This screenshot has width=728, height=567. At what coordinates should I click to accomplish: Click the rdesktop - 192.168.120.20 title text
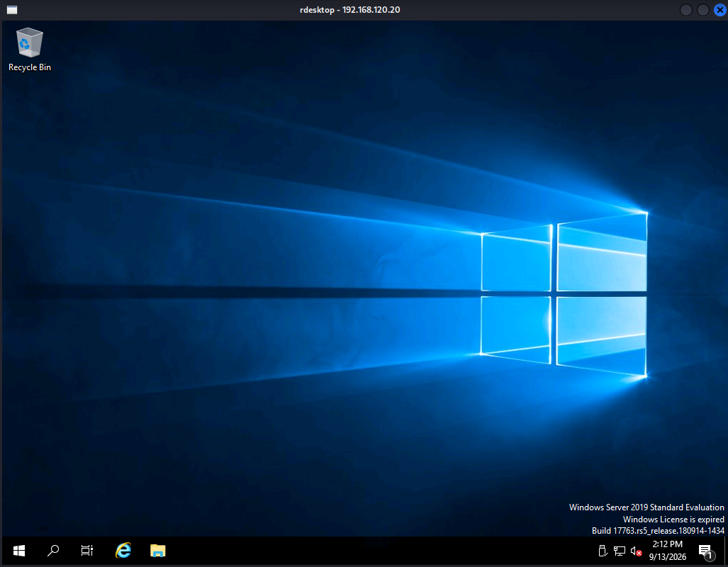[349, 10]
